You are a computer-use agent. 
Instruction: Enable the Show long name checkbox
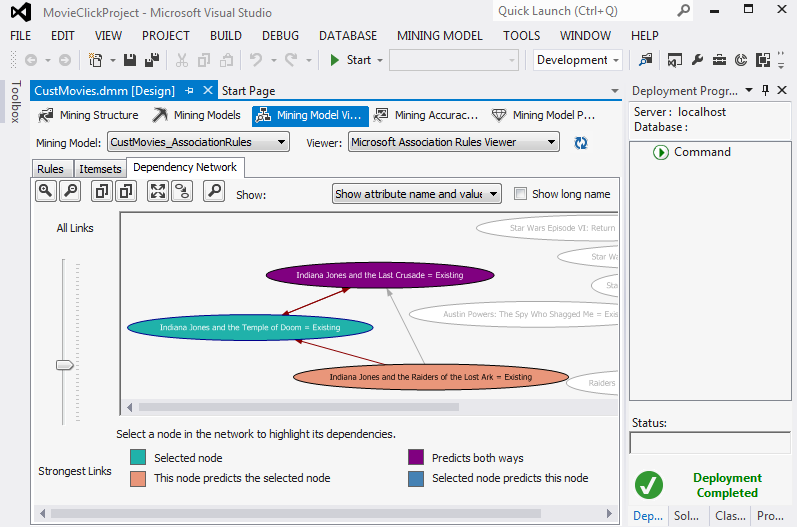pyautogui.click(x=520, y=194)
